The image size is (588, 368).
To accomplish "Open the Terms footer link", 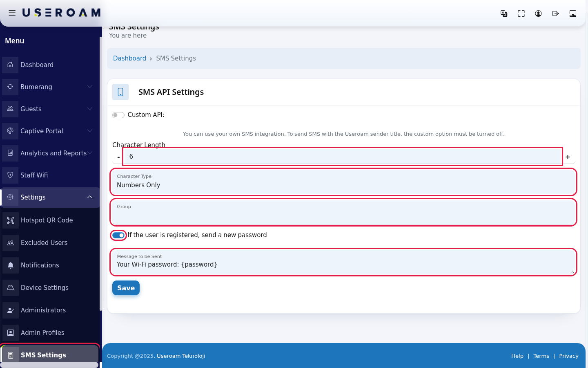I will coord(541,356).
